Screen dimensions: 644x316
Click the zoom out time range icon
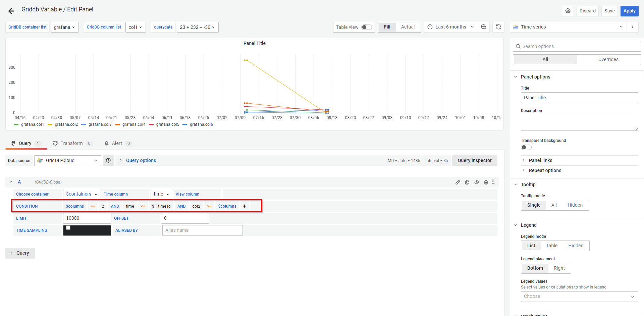[483, 27]
